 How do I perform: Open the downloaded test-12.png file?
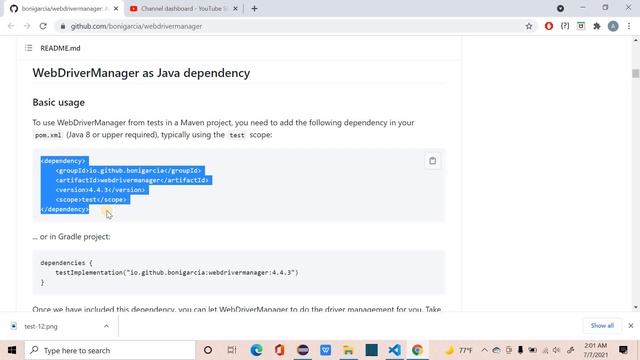pyautogui.click(x=41, y=326)
